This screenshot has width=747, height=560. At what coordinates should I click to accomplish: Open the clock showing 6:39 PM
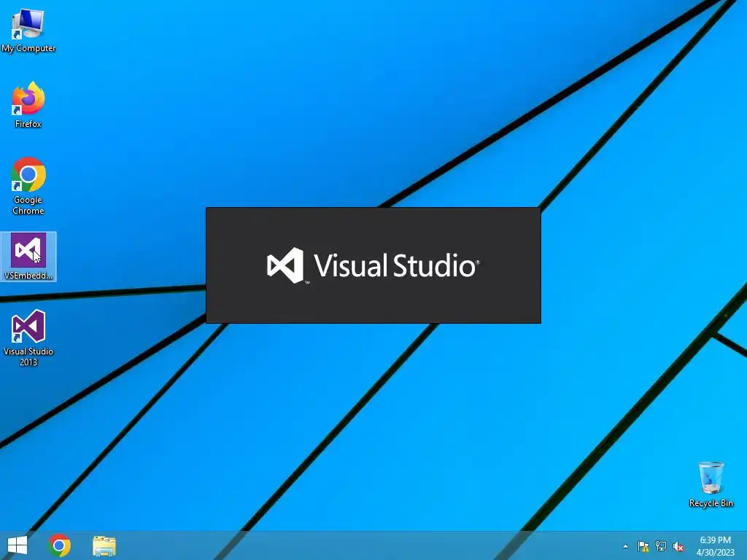[715, 546]
